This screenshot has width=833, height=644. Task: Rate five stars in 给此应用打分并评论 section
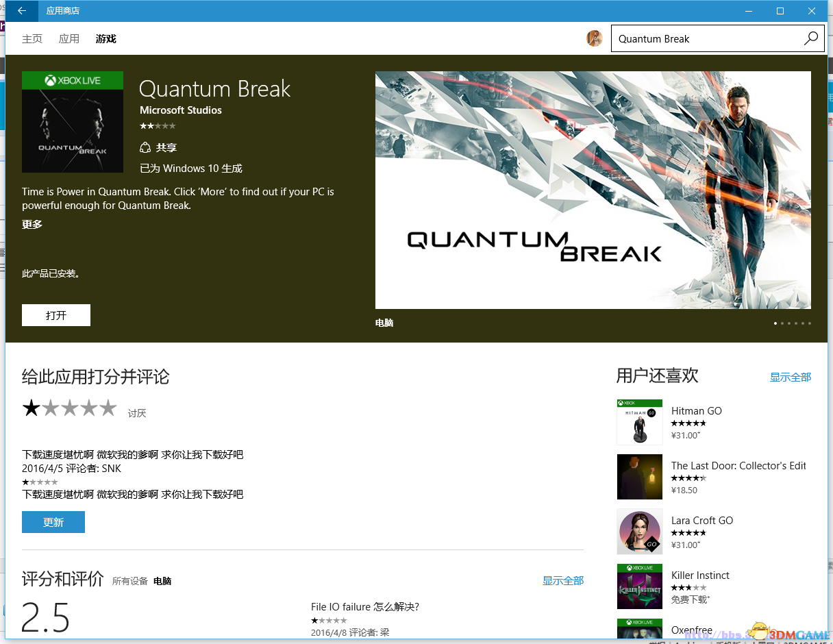(108, 408)
